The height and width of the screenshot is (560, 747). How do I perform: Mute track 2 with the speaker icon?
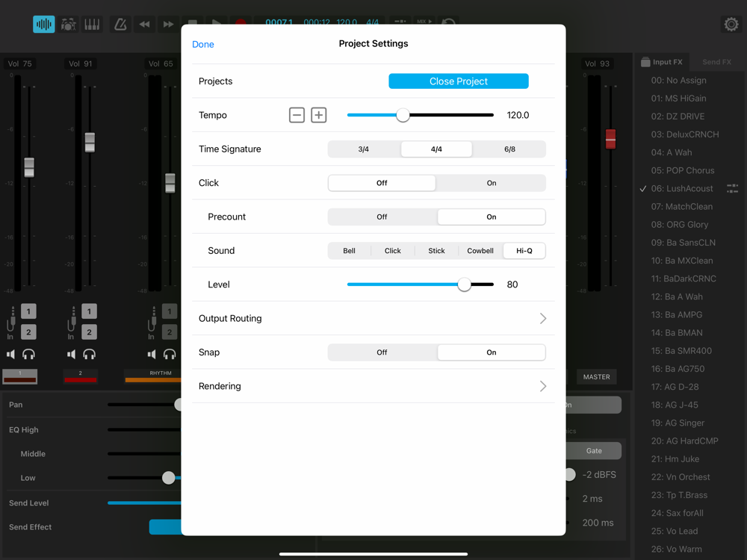pyautogui.click(x=72, y=355)
